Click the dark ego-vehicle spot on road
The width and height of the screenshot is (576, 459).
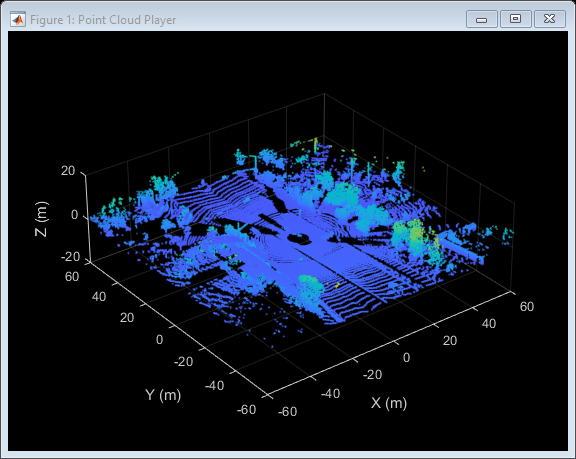coord(300,239)
